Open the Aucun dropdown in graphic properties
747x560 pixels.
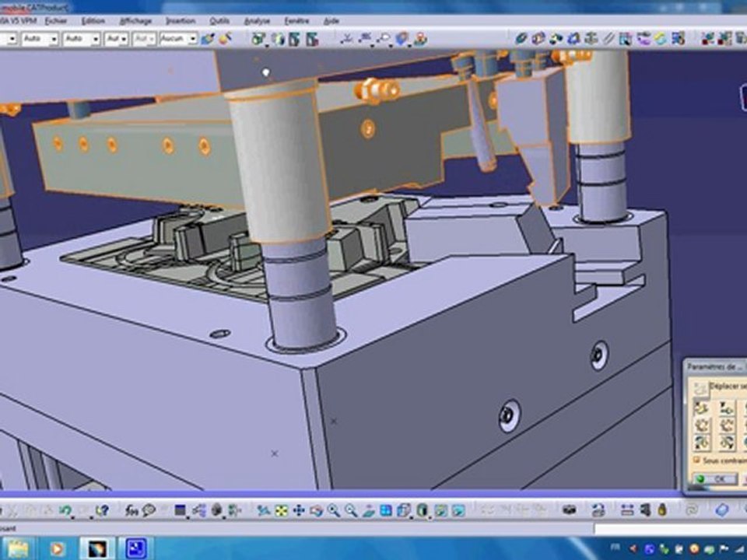click(193, 38)
